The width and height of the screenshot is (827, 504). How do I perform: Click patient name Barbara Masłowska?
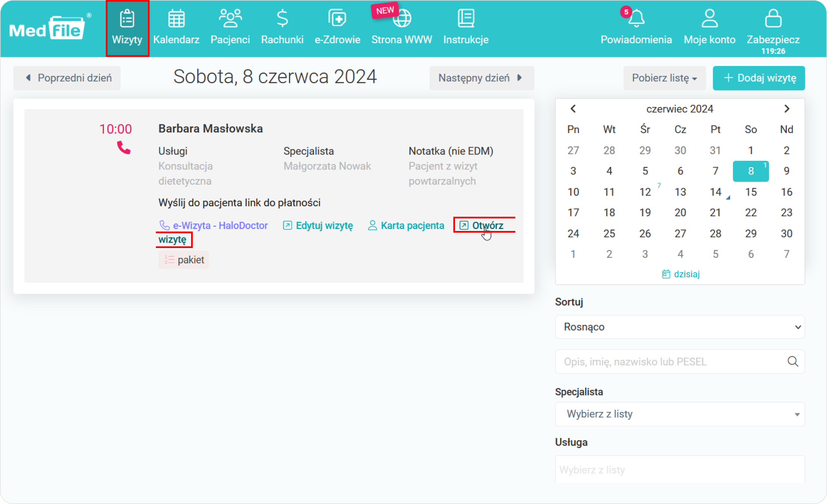point(210,129)
